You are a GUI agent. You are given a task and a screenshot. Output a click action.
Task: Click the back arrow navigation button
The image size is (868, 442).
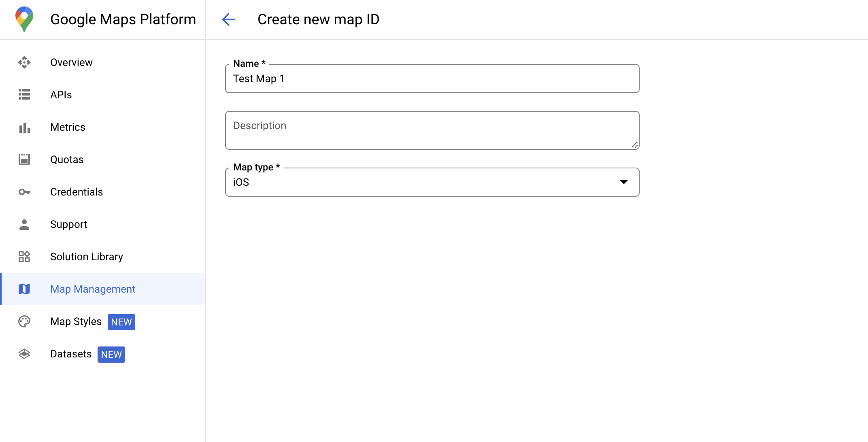click(x=229, y=19)
